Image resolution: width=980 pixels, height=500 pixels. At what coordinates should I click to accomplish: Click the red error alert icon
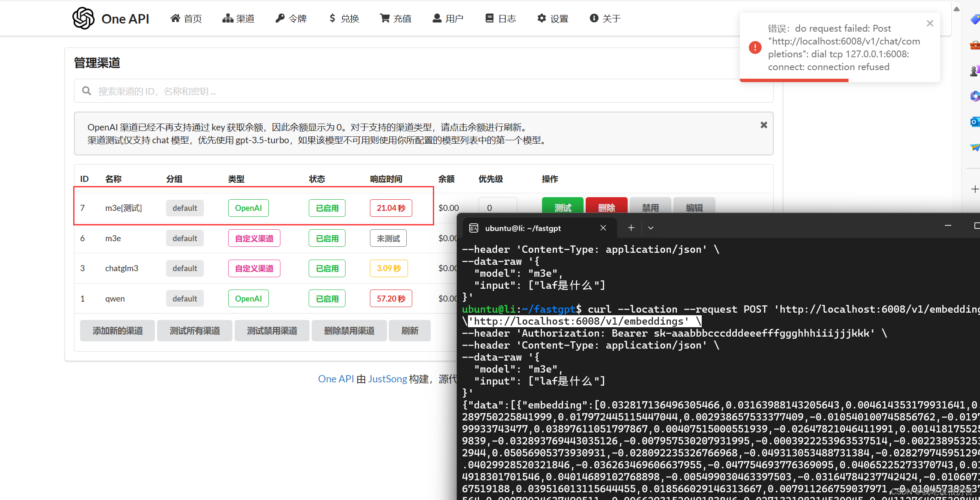pos(755,47)
